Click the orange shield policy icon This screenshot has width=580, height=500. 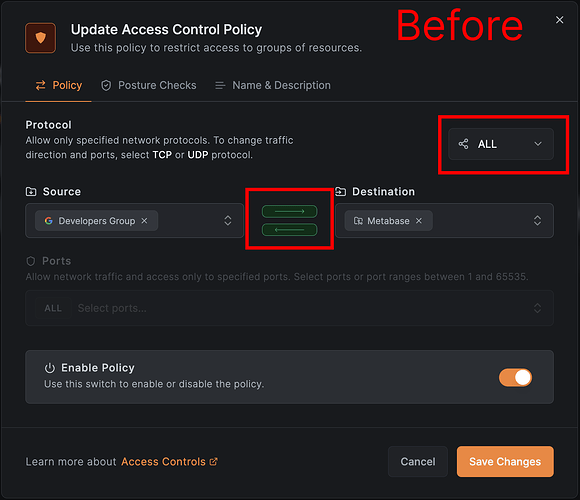[40, 38]
